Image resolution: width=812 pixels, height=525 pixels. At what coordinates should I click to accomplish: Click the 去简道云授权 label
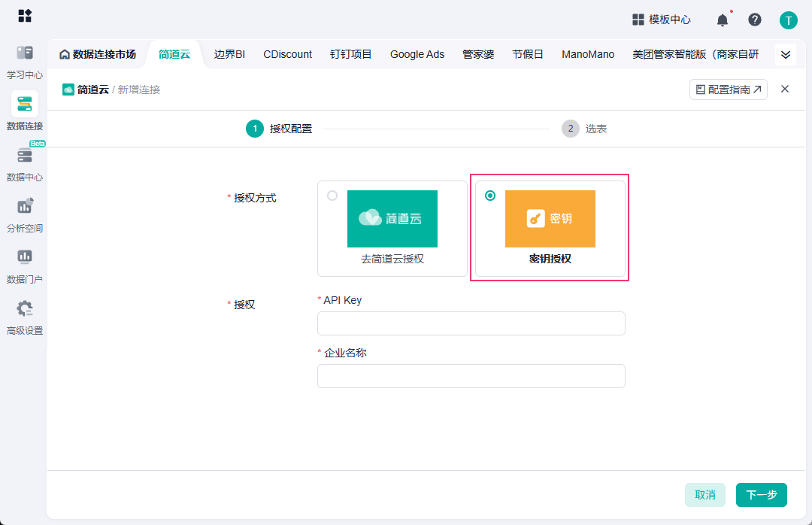point(392,259)
